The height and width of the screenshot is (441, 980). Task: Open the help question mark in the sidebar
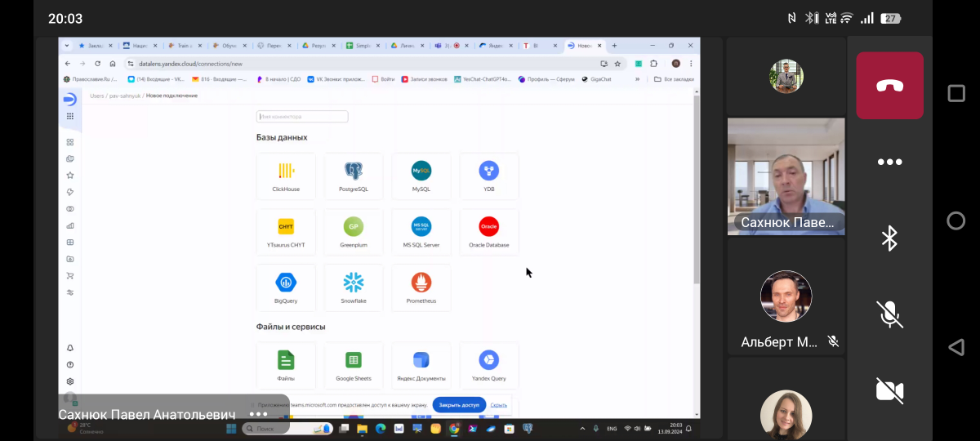coord(70,364)
